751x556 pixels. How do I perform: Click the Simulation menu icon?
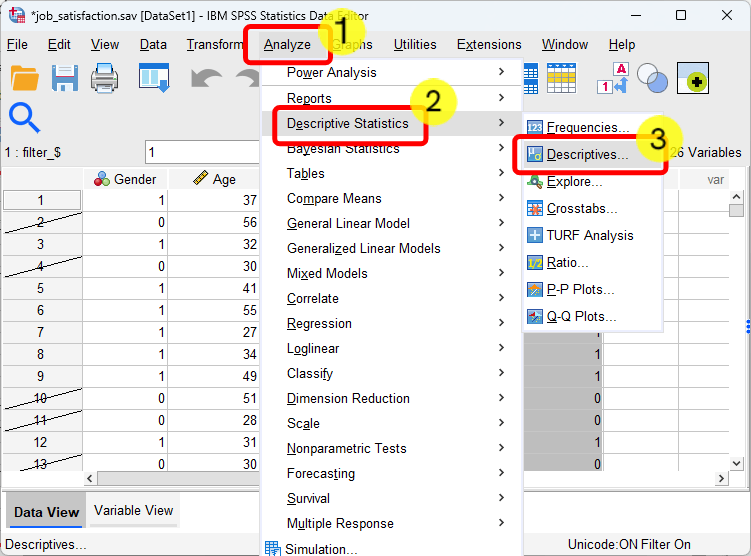[x=273, y=548]
